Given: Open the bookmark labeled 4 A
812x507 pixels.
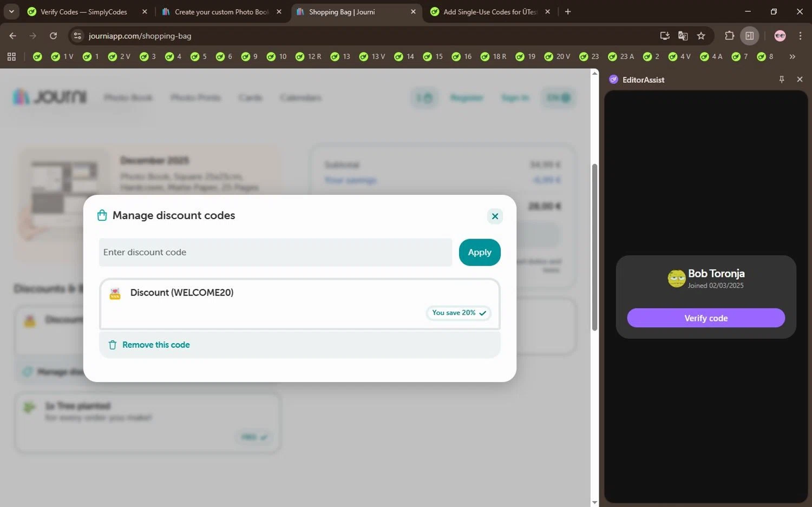Looking at the screenshot, I should pos(711,56).
